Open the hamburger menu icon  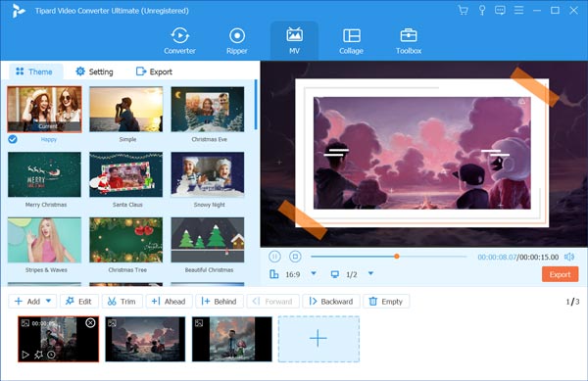(518, 10)
